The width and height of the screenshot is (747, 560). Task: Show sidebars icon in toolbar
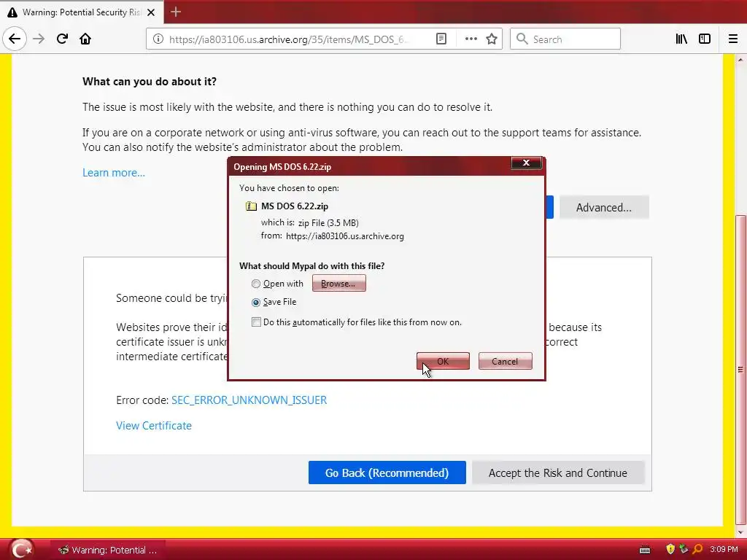click(x=705, y=39)
